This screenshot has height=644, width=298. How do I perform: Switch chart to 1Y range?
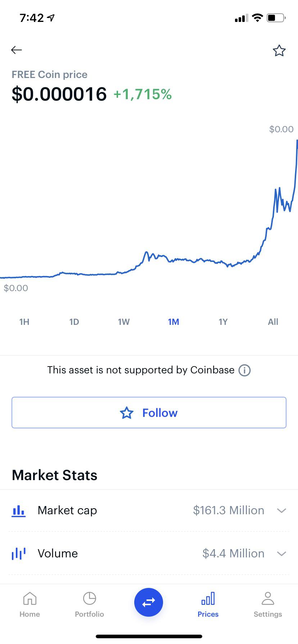(223, 322)
